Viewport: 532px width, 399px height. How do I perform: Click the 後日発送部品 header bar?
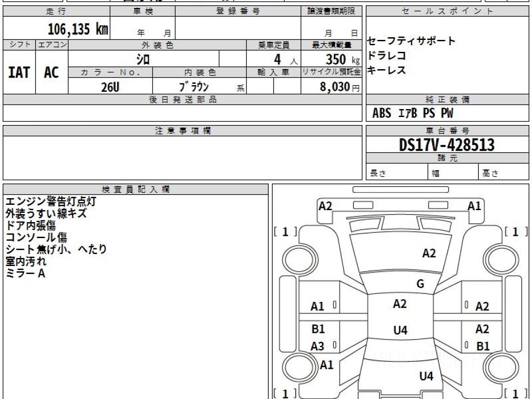(x=183, y=100)
